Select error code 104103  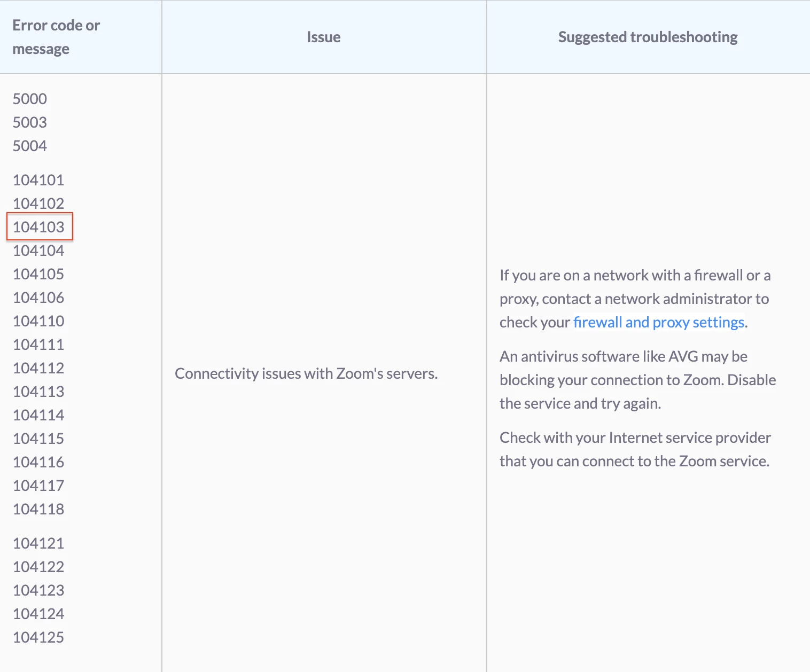tap(38, 227)
